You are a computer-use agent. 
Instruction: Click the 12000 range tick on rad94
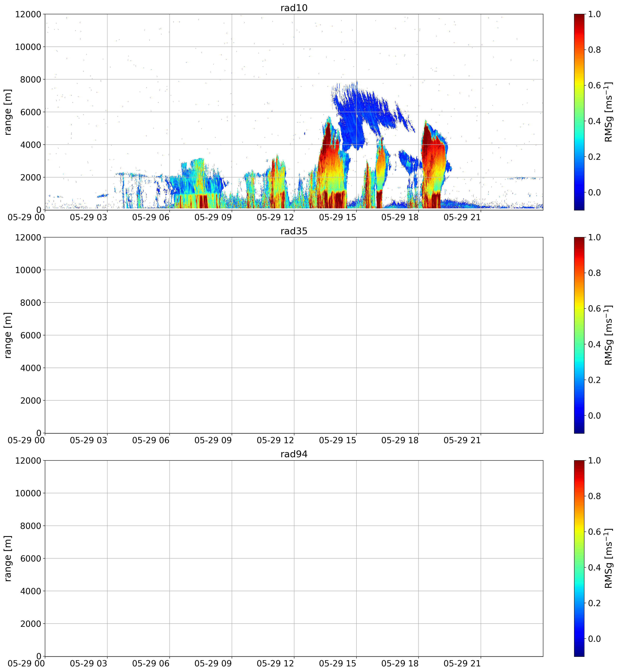point(28,460)
